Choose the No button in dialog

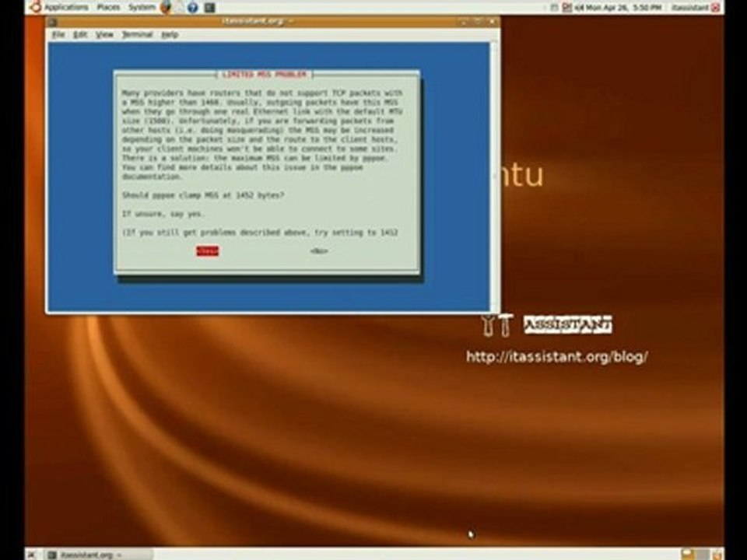pos(319,251)
